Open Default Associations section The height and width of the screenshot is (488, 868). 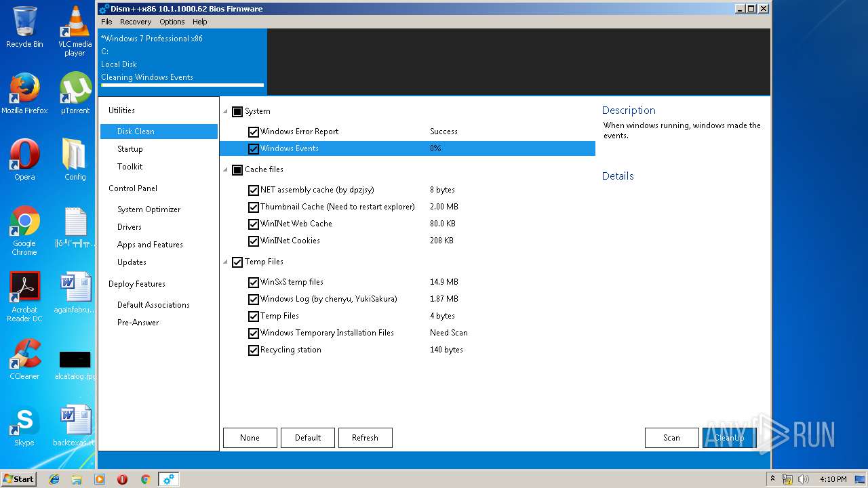tap(153, 305)
